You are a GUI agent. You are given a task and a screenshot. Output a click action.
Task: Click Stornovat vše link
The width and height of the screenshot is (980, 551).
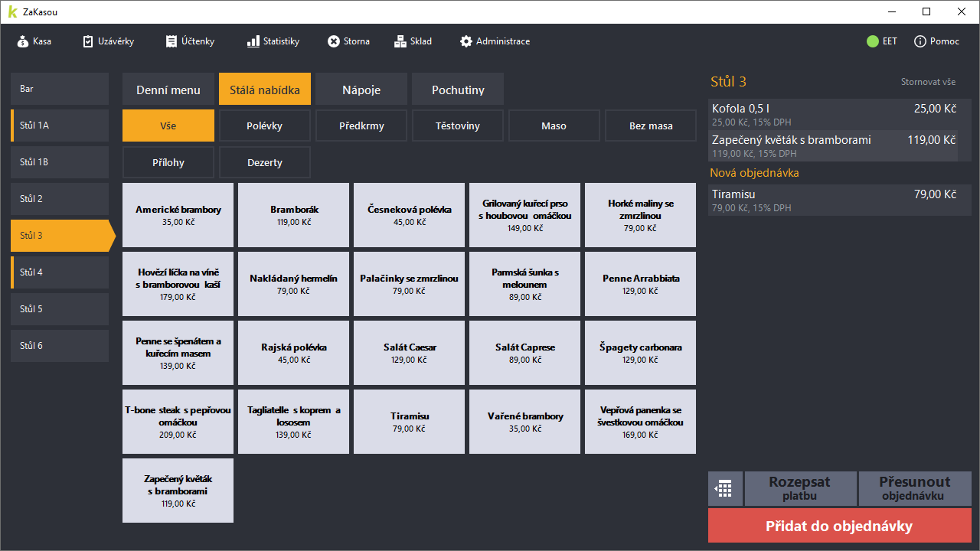coord(928,82)
